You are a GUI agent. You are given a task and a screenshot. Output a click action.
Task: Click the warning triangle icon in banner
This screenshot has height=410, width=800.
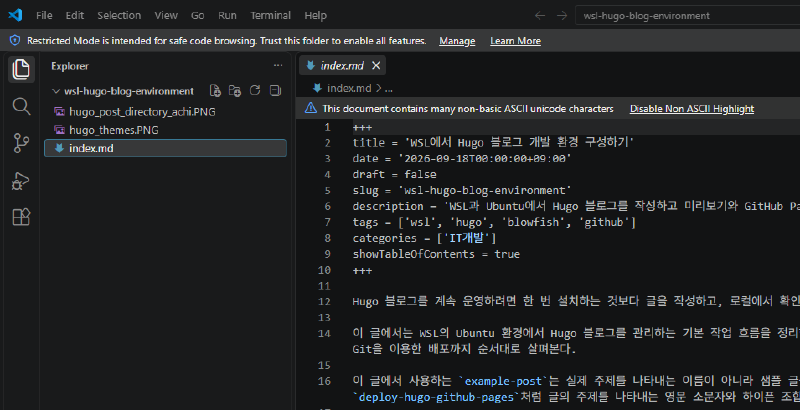tap(311, 108)
